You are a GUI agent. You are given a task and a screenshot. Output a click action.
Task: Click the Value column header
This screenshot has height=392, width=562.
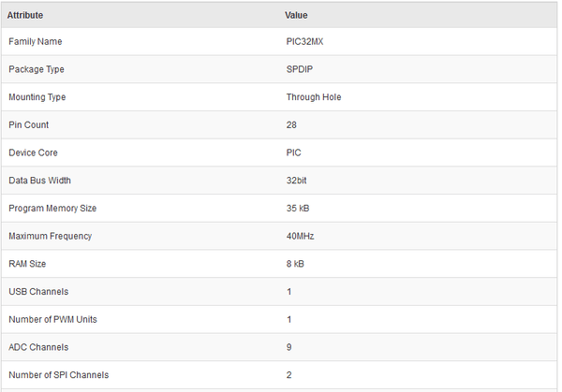click(297, 15)
